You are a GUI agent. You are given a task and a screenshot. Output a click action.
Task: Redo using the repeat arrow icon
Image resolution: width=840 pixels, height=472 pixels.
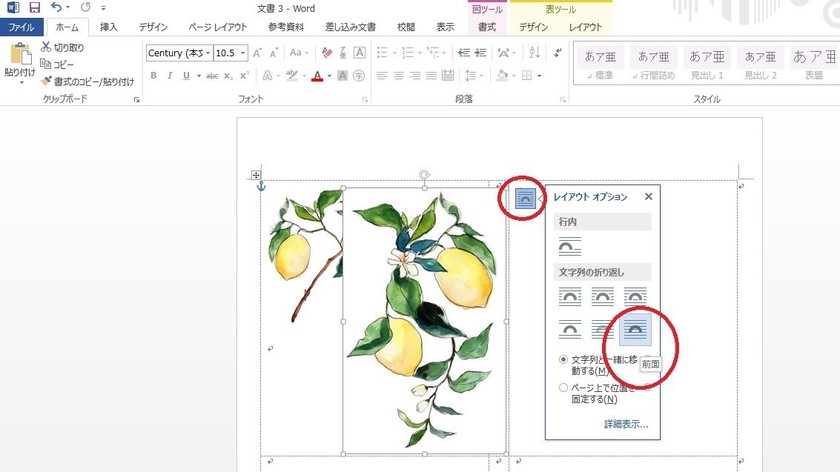85,8
